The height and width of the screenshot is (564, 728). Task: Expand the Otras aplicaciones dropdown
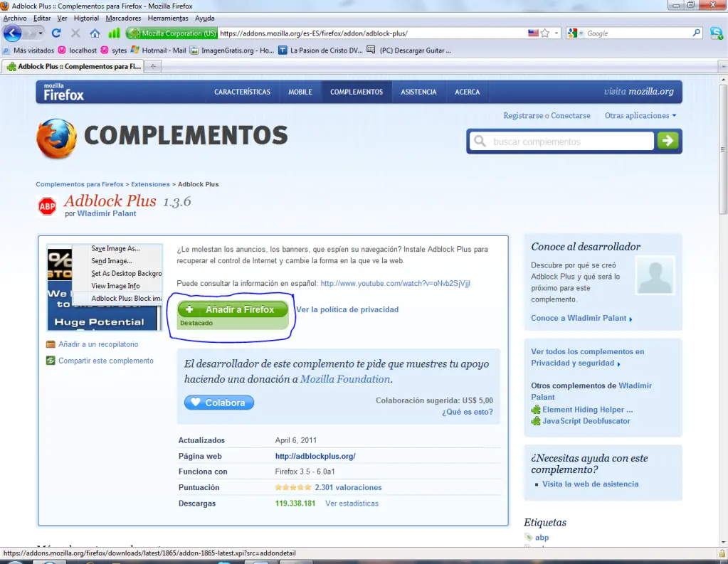(640, 115)
